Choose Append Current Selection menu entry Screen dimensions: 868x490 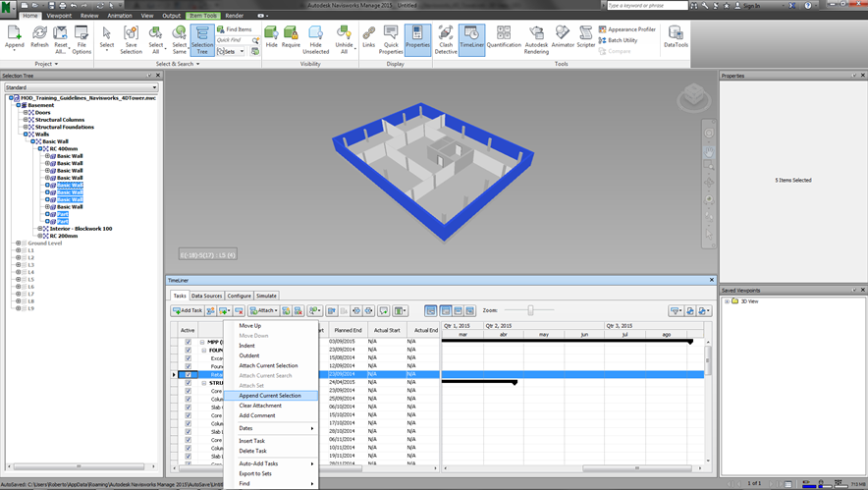pyautogui.click(x=270, y=396)
